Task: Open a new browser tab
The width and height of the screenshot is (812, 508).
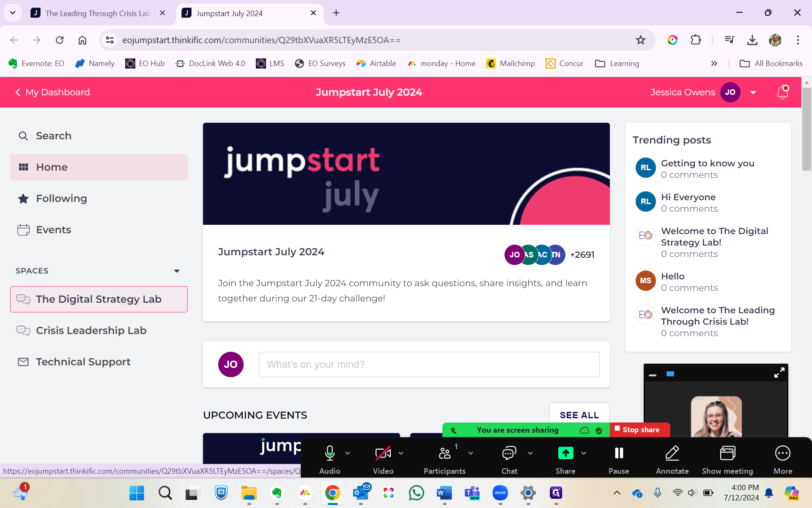Action: (x=336, y=13)
